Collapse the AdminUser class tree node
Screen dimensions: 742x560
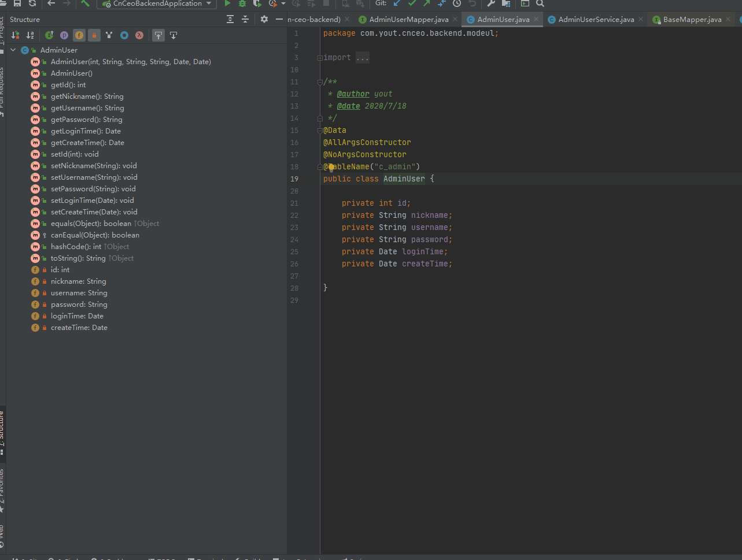tap(13, 50)
